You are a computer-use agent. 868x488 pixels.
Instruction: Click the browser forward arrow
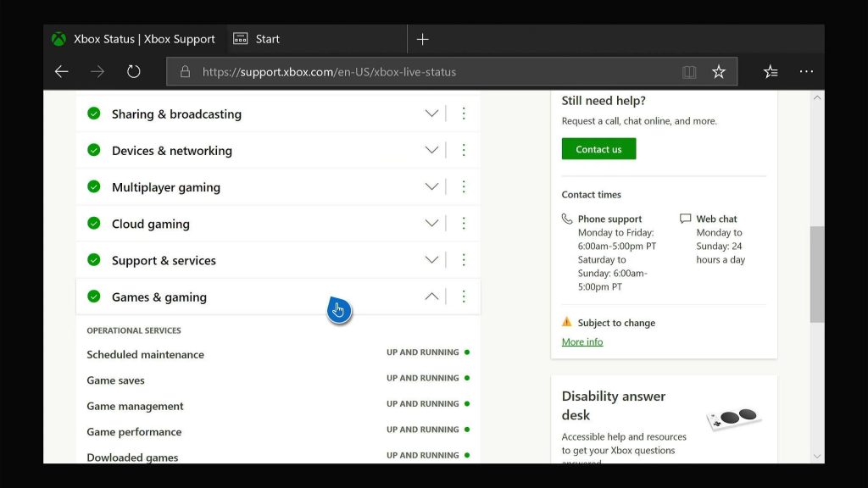coord(97,71)
